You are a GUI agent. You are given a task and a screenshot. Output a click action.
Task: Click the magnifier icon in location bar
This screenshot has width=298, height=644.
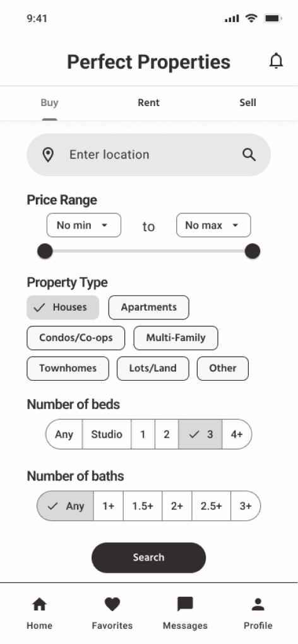249,155
